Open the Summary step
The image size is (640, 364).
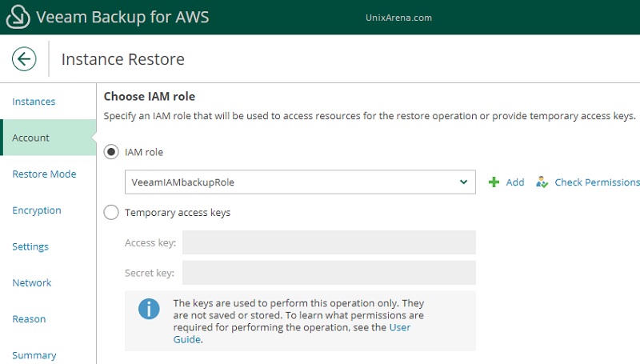[x=34, y=356]
